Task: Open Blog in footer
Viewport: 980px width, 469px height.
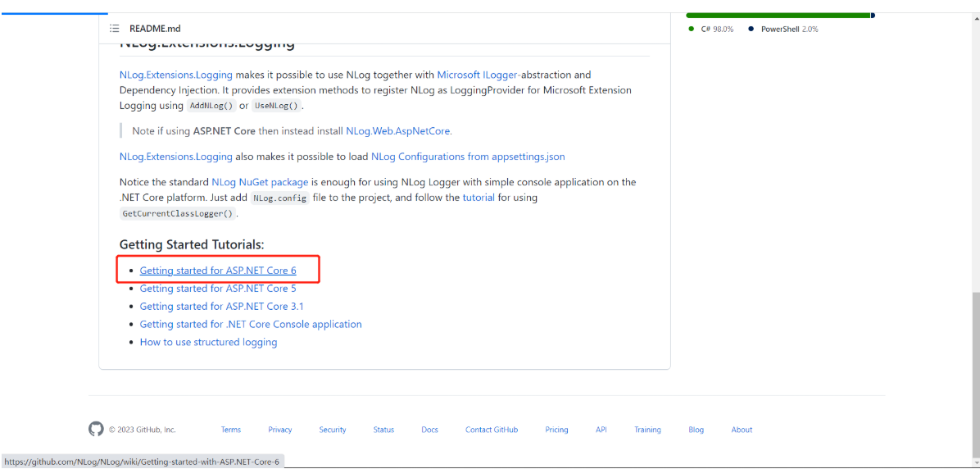Action: 696,430
